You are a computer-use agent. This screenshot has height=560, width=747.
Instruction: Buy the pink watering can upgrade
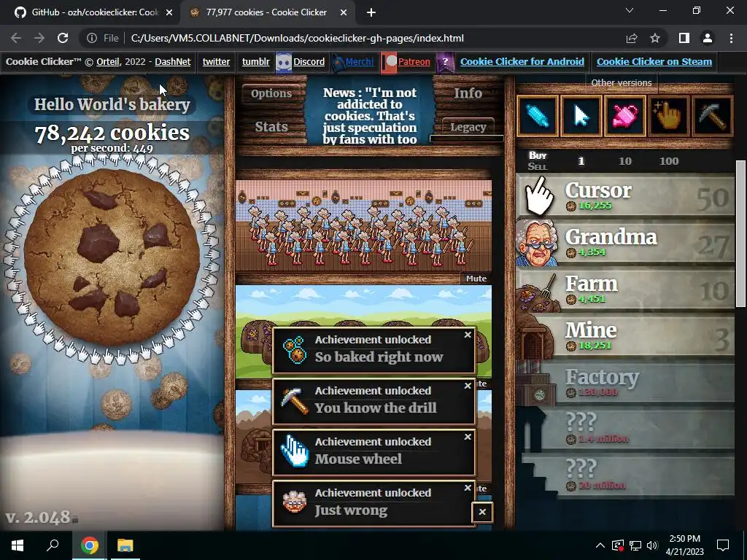[625, 116]
